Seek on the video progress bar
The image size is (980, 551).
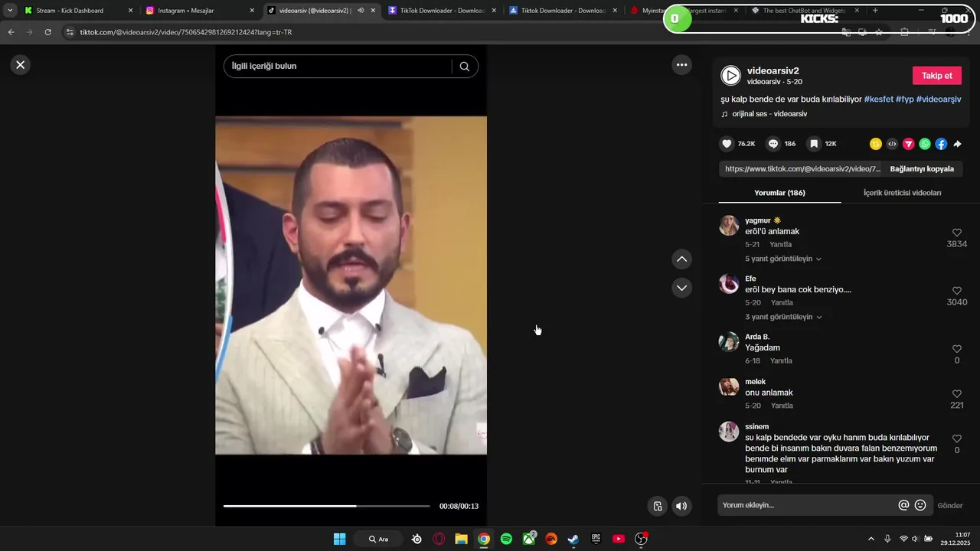coord(326,506)
